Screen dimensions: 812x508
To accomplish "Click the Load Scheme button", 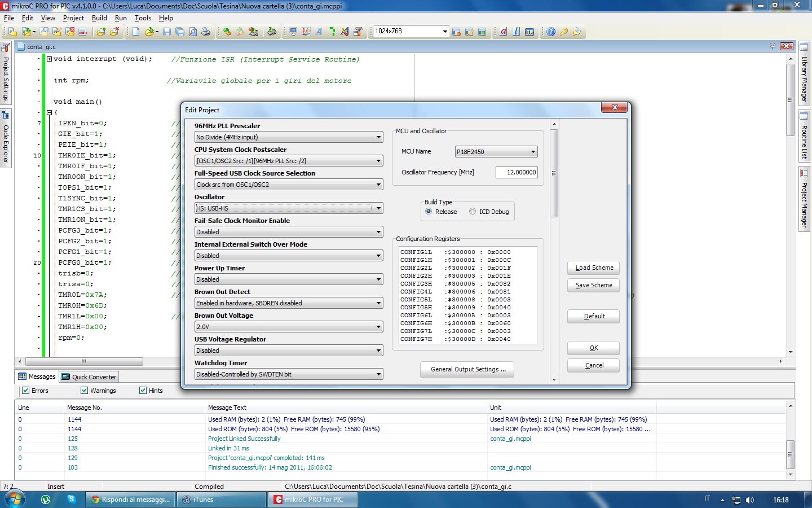I will (593, 268).
